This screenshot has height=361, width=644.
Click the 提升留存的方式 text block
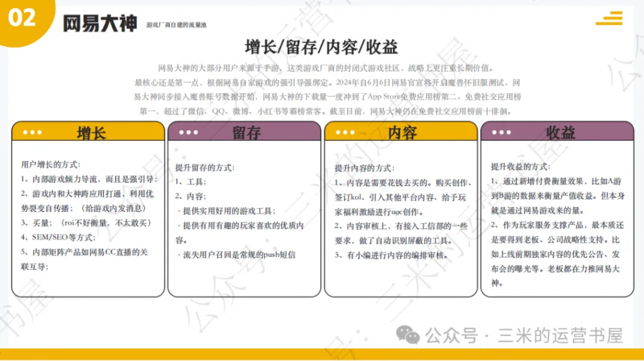(x=242, y=211)
